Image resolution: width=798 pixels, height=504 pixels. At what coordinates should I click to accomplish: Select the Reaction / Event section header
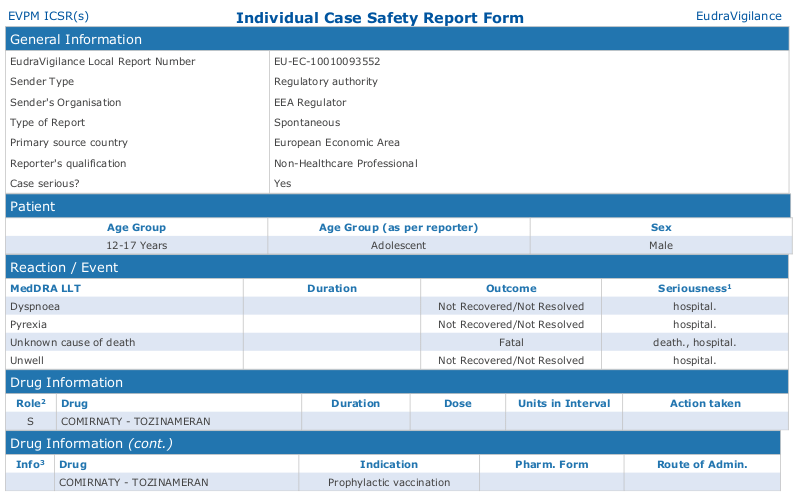(64, 268)
